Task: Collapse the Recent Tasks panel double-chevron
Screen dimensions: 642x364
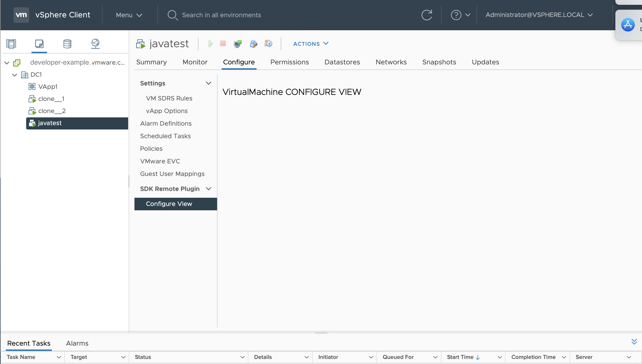Action: pyautogui.click(x=634, y=341)
